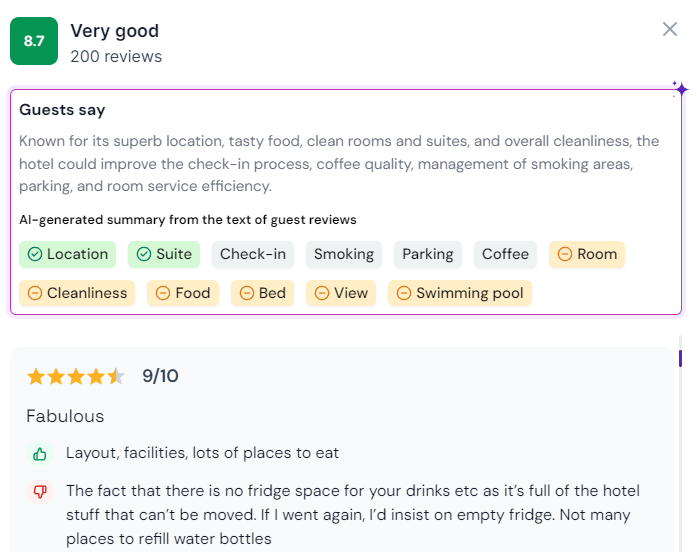Close the reviews panel
697x552 pixels.
pyautogui.click(x=670, y=29)
